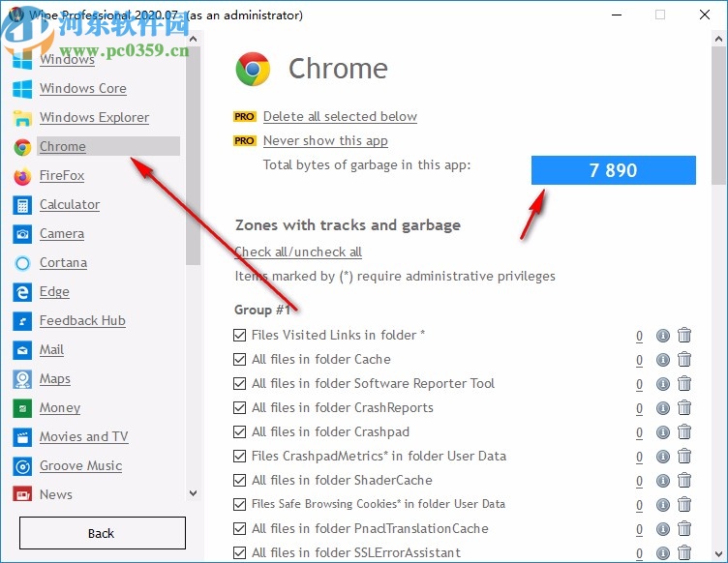This screenshot has width=728, height=563.
Task: Uncheck All files in folder Crashpad
Action: tap(239, 431)
